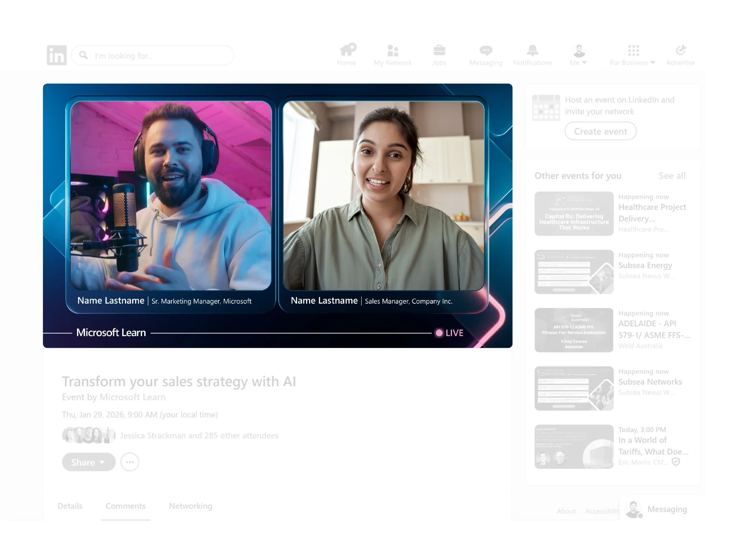Open the Jobs briefcase icon
Image resolution: width=756 pixels, height=545 pixels.
[x=439, y=51]
